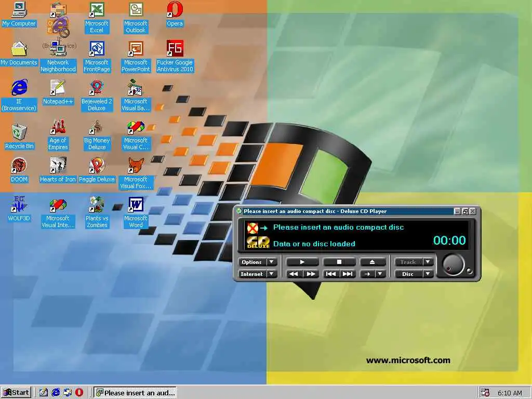
Task: Click the play mode arrow button
Action: pos(367,274)
